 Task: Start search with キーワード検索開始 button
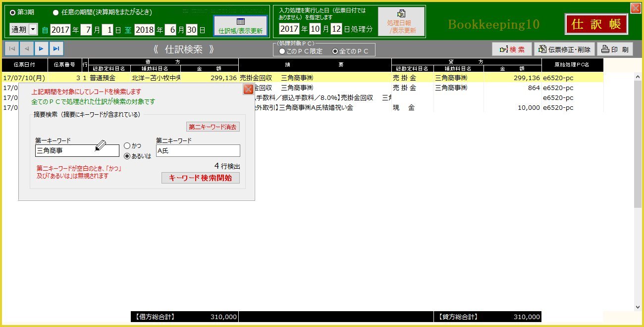coord(200,178)
